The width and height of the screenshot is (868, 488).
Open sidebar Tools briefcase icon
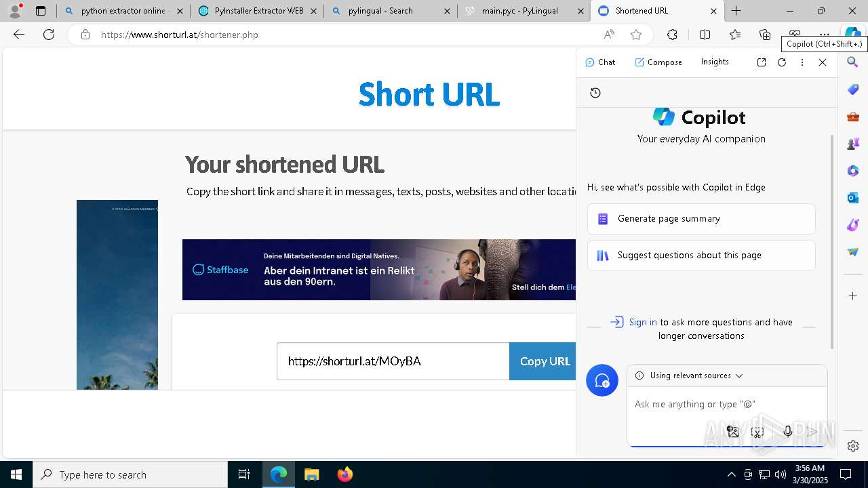(x=853, y=117)
